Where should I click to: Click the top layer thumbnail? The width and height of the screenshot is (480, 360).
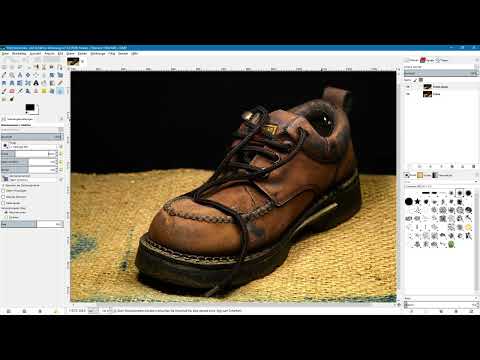click(x=427, y=87)
